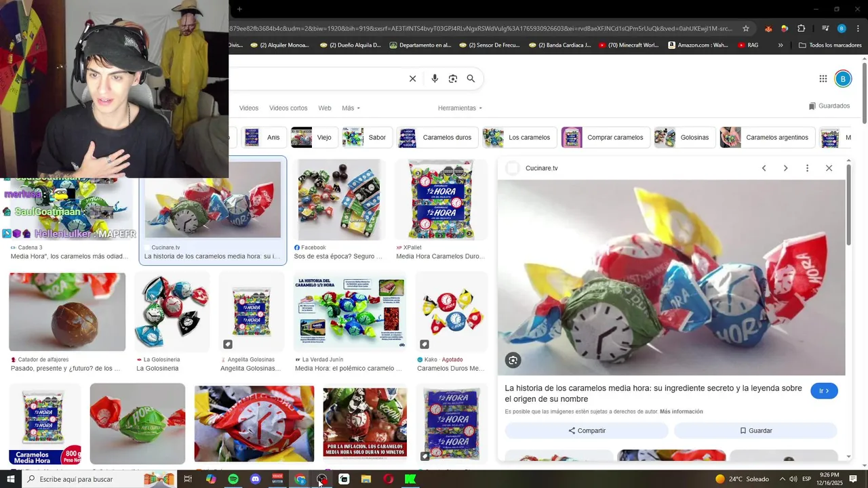This screenshot has width=868, height=488.
Task: Open the Más información link
Action: (x=681, y=411)
